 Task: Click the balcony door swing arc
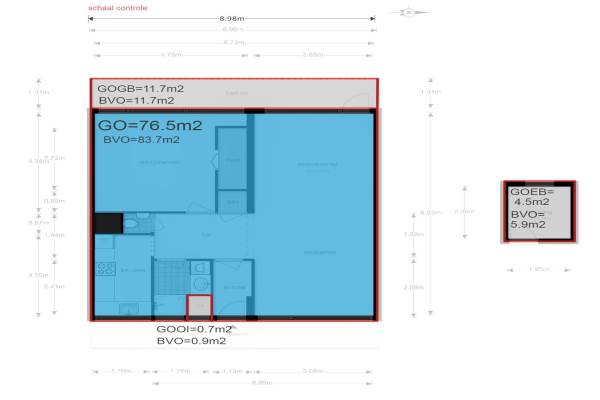click(352, 98)
